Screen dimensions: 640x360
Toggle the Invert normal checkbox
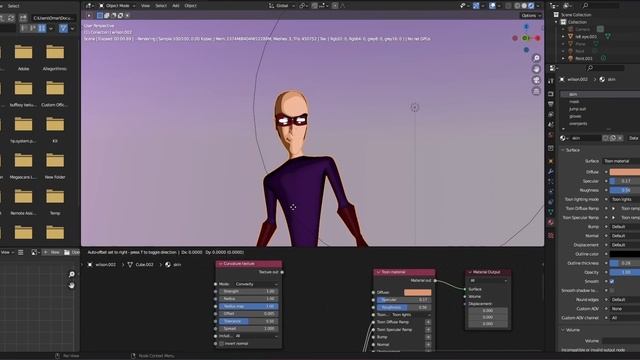(x=221, y=344)
